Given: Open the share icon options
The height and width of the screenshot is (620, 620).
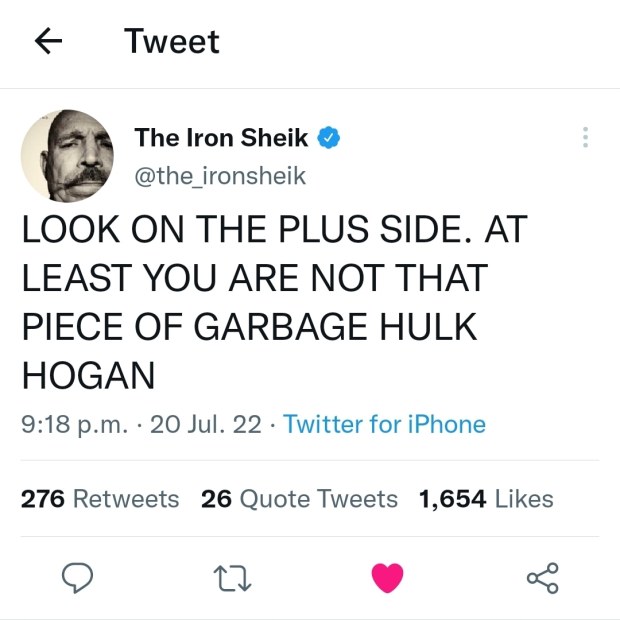Looking at the screenshot, I should [x=541, y=577].
